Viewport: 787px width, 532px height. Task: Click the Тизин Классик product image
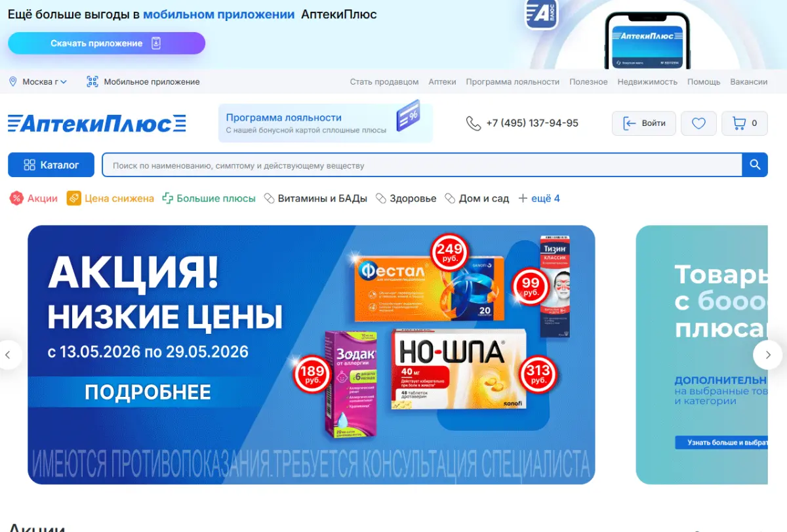[x=554, y=286]
